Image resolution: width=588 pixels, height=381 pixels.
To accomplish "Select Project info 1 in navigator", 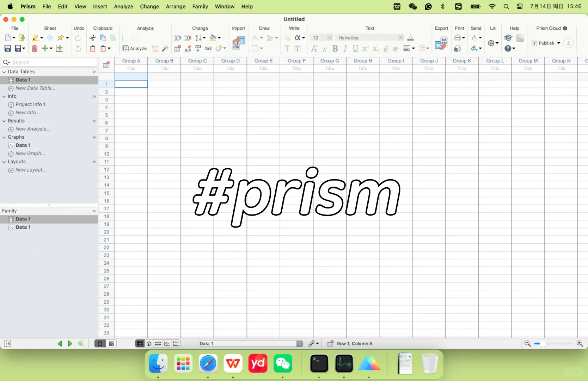I will pos(30,104).
